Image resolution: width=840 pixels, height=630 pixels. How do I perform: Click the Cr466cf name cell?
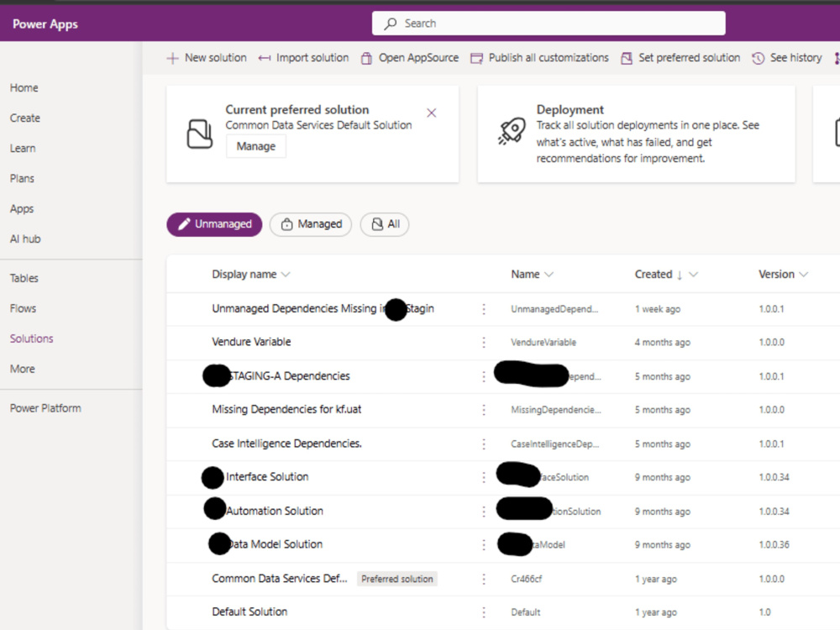point(527,579)
